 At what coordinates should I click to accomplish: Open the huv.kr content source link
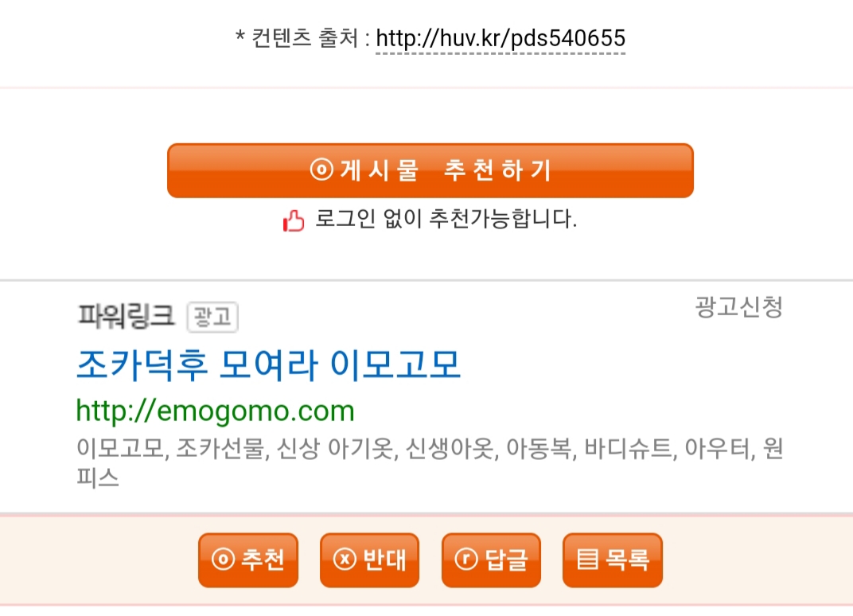[501, 39]
